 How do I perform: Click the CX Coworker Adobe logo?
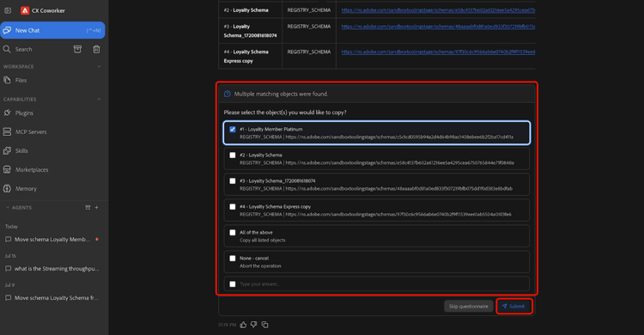point(25,10)
